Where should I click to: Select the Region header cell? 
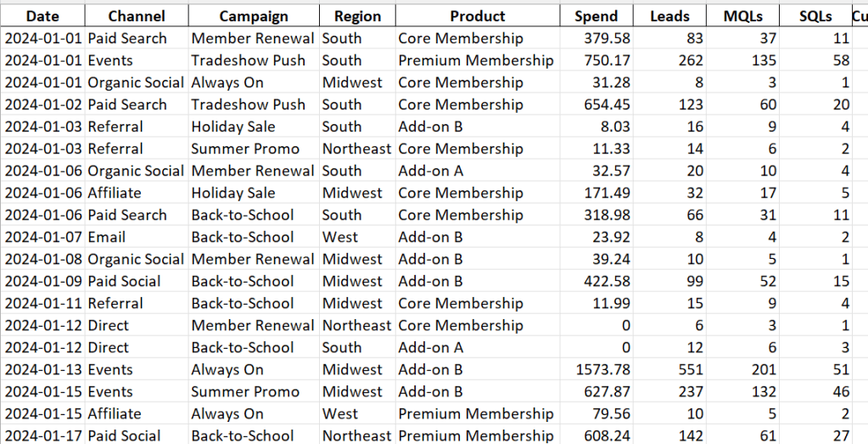357,16
